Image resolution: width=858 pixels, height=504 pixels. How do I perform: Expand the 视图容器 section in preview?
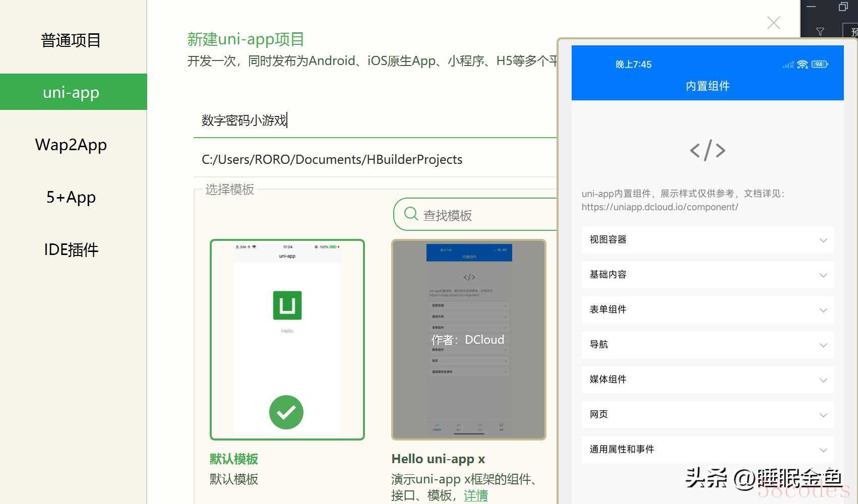(707, 240)
